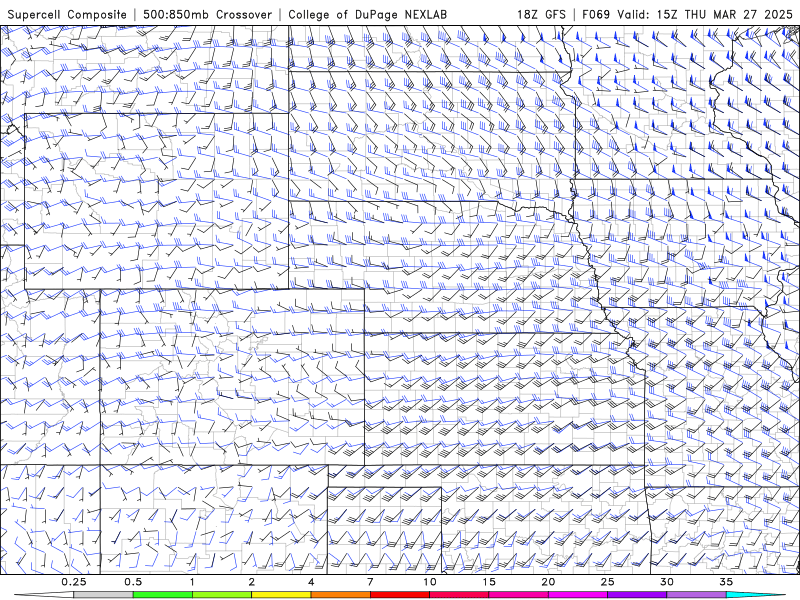
Task: Click the legend value 7
Action: point(370,582)
